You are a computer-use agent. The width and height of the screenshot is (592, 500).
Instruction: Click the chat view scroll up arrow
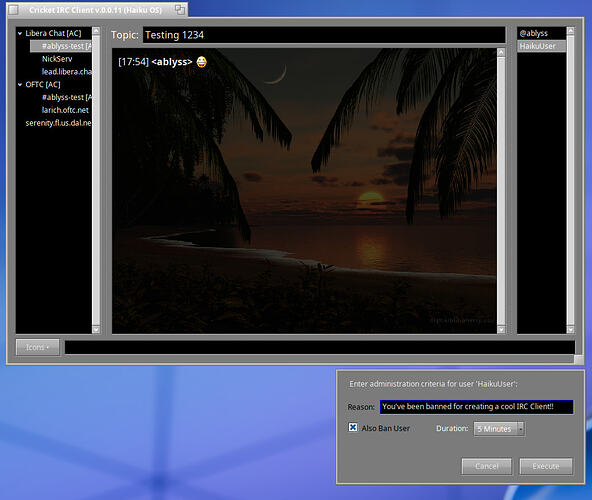[501, 52]
